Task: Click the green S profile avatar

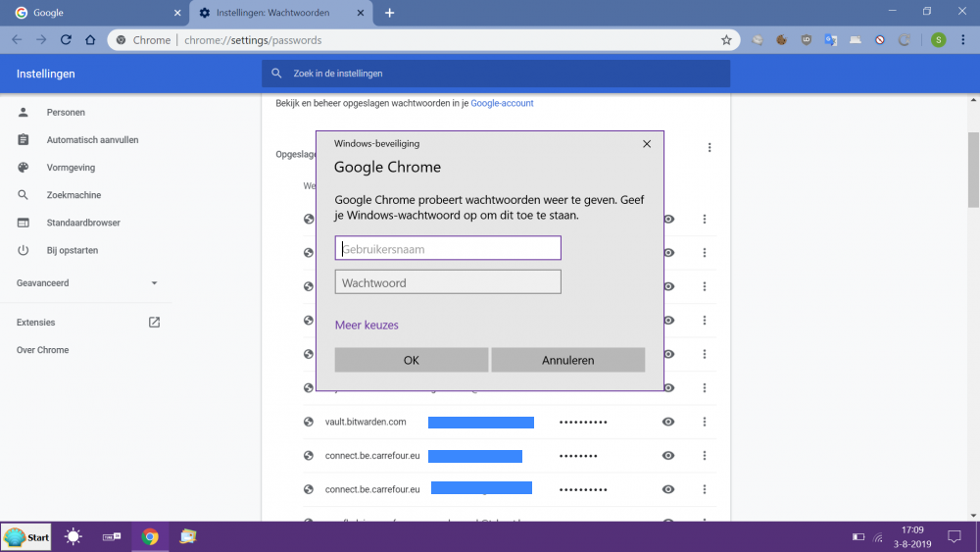Action: pyautogui.click(x=938, y=40)
